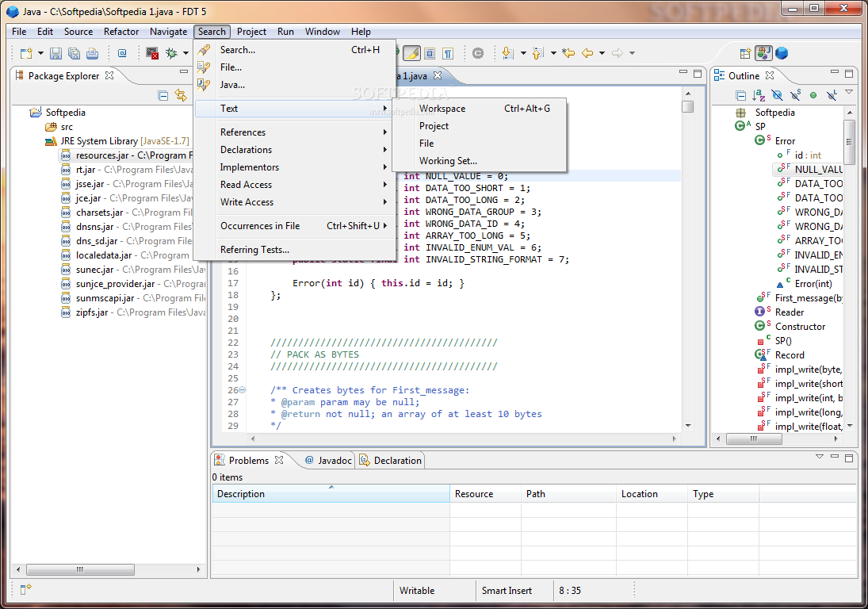This screenshot has width=868, height=609.
Task: Click Referring Tests... menu entry
Action: (x=295, y=250)
